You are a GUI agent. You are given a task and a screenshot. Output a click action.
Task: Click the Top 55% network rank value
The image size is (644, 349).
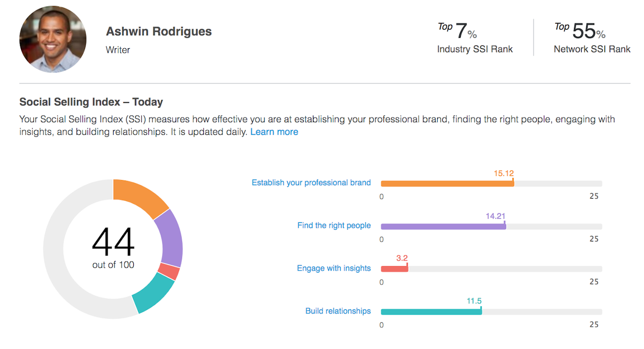tap(580, 30)
